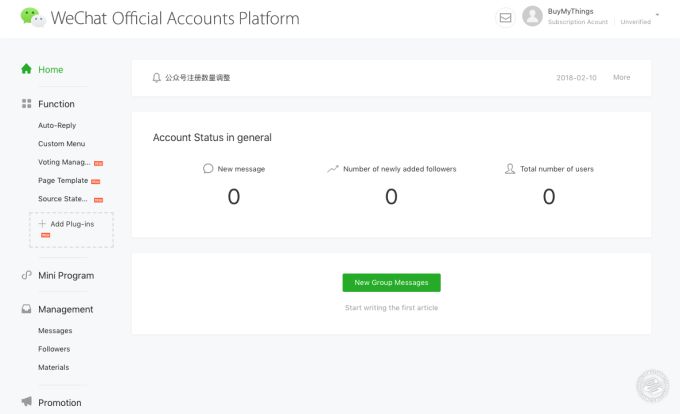Click the BuyMyThings profile avatar
Viewport: 680px width, 414px height.
coord(532,17)
